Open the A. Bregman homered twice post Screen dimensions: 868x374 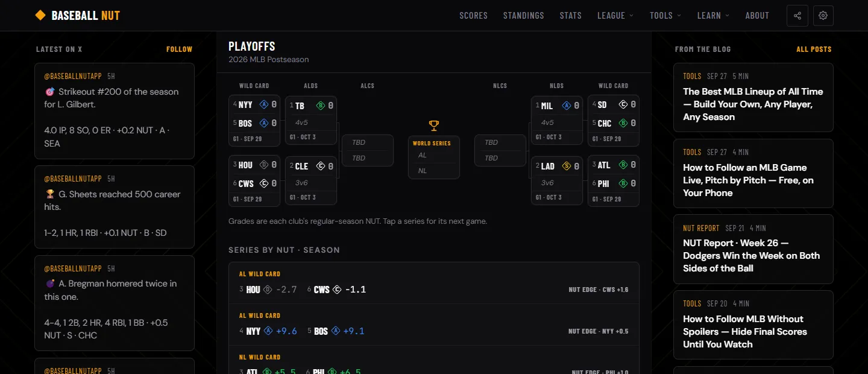115,303
